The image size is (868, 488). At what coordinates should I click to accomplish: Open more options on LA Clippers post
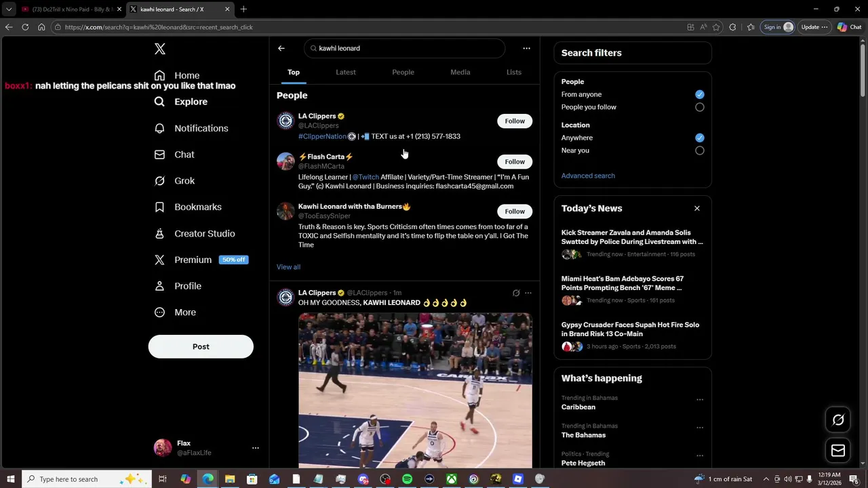pos(528,293)
